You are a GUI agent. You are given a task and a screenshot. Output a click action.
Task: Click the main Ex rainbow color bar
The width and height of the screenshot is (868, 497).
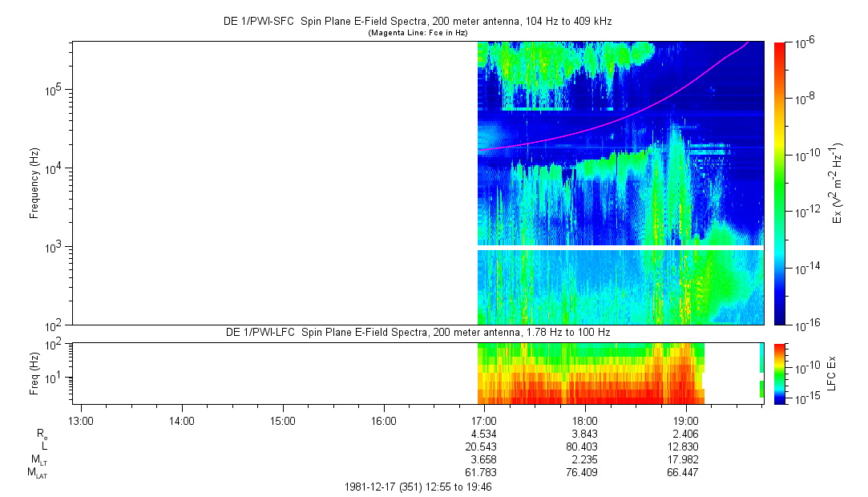(x=780, y=183)
